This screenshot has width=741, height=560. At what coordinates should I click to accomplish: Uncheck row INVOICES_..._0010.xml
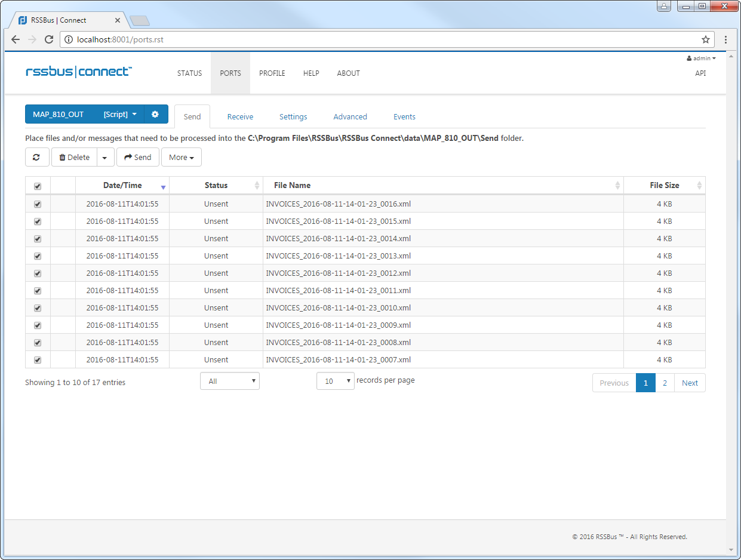38,308
